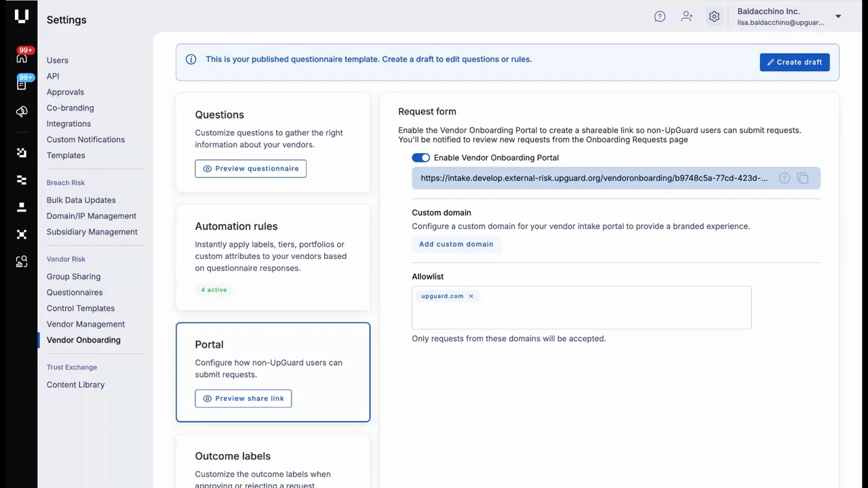The height and width of the screenshot is (488, 868).
Task: Click the X-pattern pixel icon in left rail
Action: click(22, 235)
